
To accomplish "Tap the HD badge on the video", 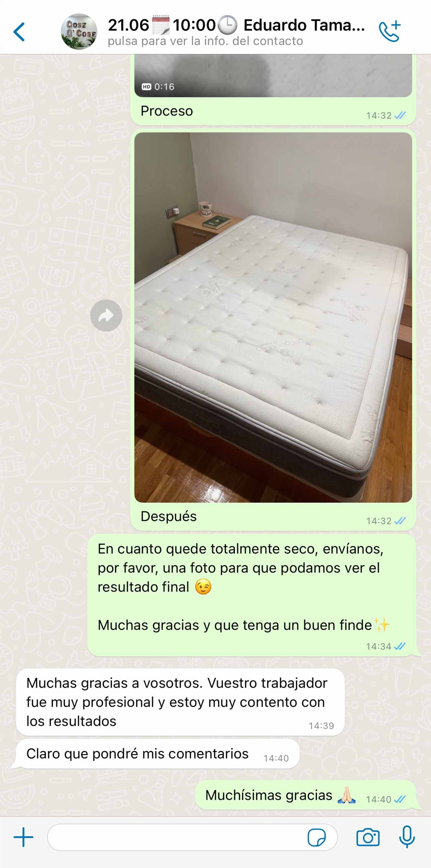I will 146,87.
